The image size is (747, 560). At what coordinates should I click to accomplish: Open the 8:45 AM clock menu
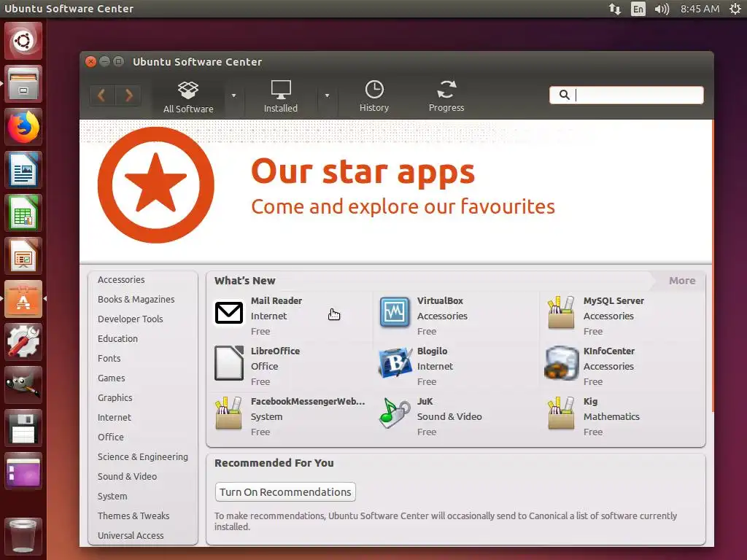tap(700, 9)
